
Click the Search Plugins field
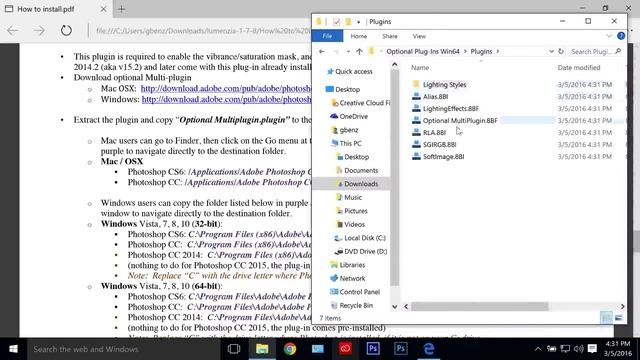[x=596, y=51]
